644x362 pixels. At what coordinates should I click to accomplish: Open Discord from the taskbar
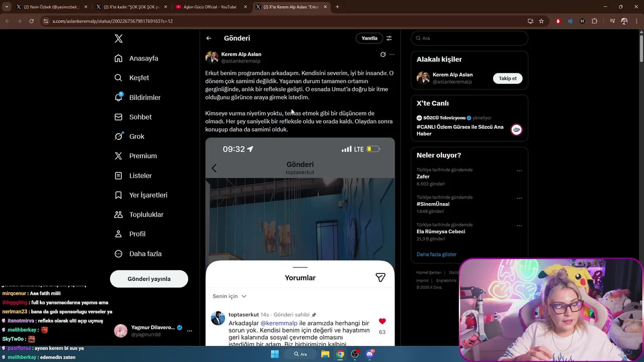point(370,354)
